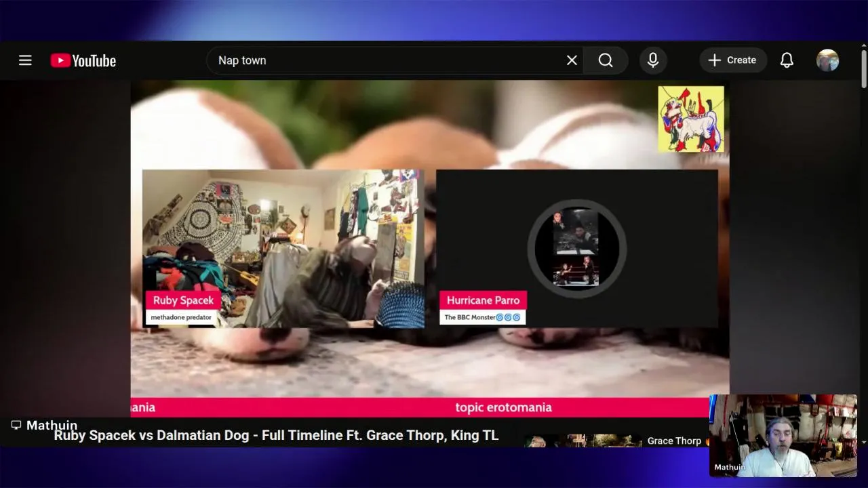
Task: Open the YouTube hamburger guide menu
Action: click(25, 60)
